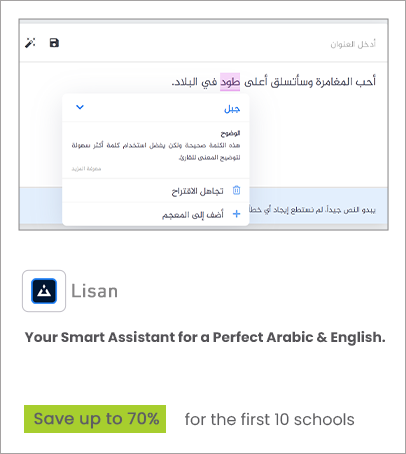Select the suggested word جبل

(x=232, y=109)
